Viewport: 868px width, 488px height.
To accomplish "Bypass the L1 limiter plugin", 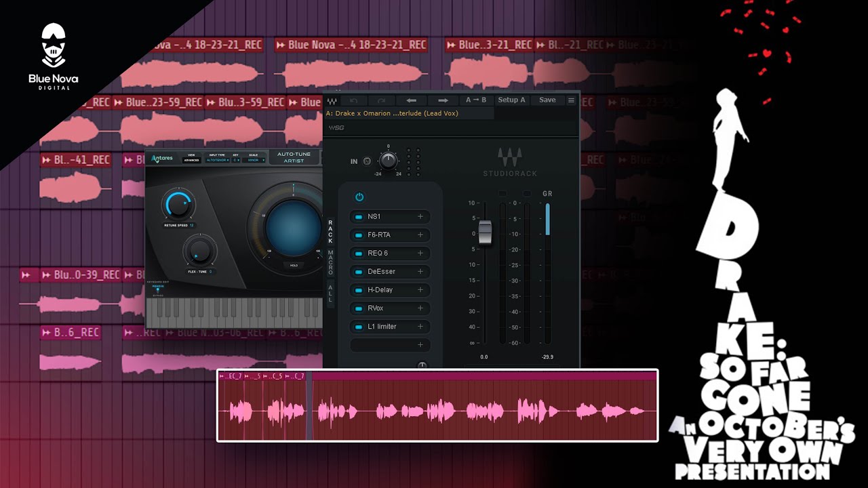I will click(x=359, y=327).
